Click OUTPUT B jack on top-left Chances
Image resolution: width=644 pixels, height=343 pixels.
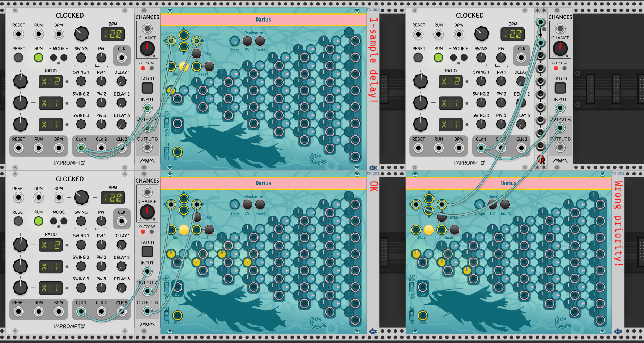[x=147, y=147]
